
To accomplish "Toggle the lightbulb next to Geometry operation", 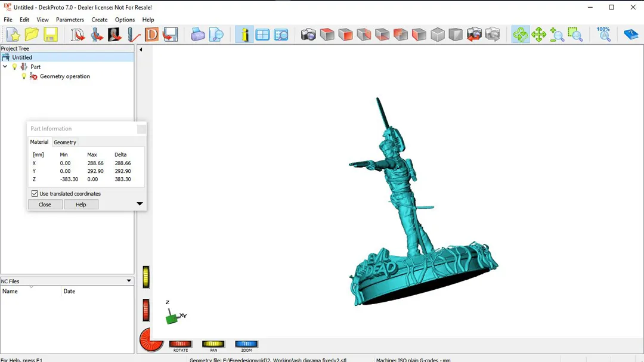I will (x=24, y=76).
